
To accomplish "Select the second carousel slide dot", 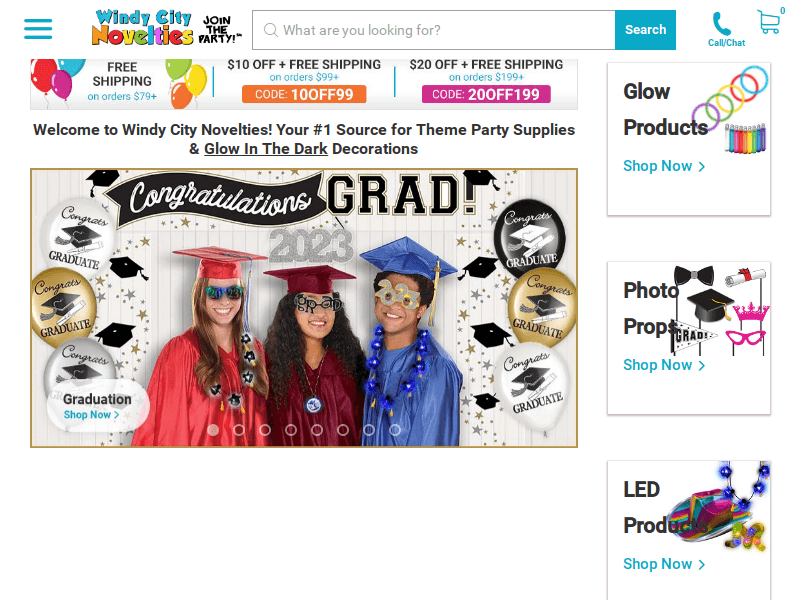I will point(239,430).
